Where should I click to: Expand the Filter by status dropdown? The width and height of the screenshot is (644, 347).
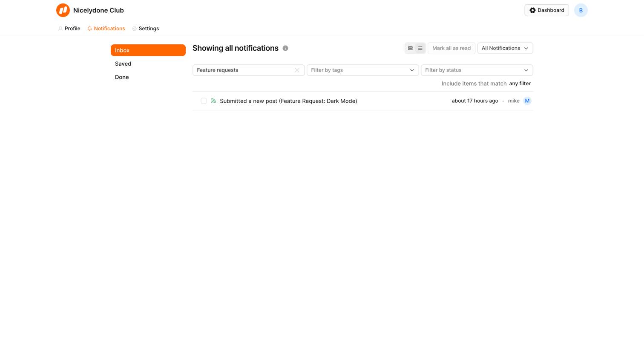477,70
